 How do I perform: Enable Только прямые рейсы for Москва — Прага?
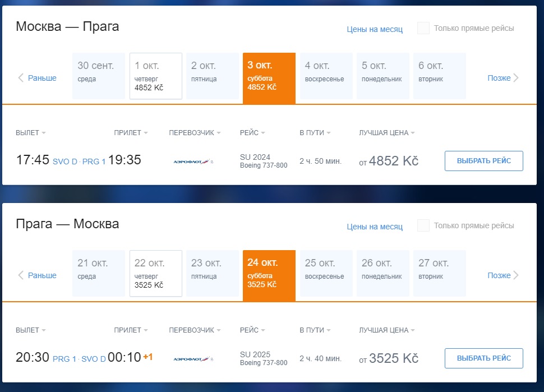[423, 28]
